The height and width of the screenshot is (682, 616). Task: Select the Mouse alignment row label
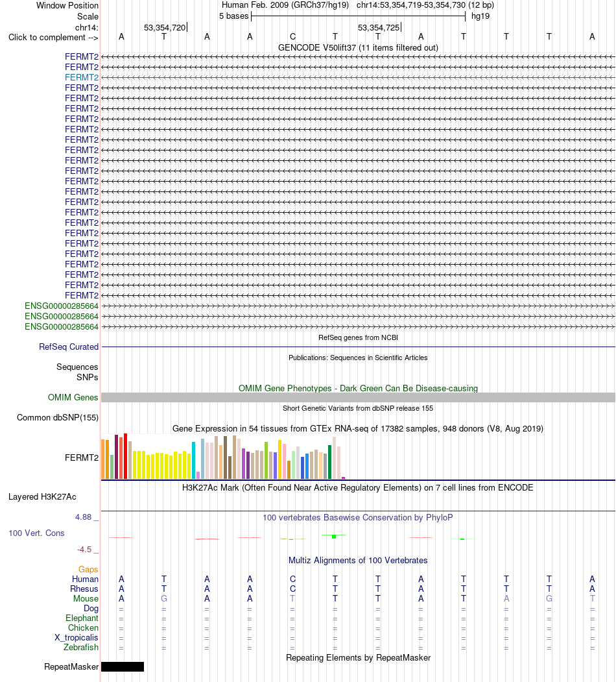tap(86, 598)
